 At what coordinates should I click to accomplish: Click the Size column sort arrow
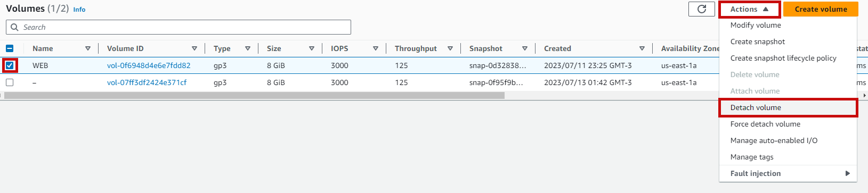[312, 48]
